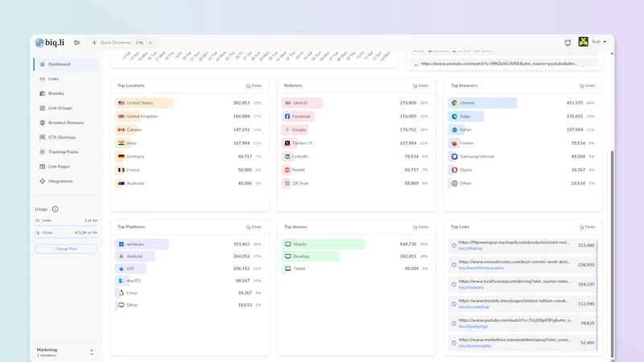Open the biq.li/fitdrop short link
Image resolution: width=644 pixels, height=362 pixels.
470,249
